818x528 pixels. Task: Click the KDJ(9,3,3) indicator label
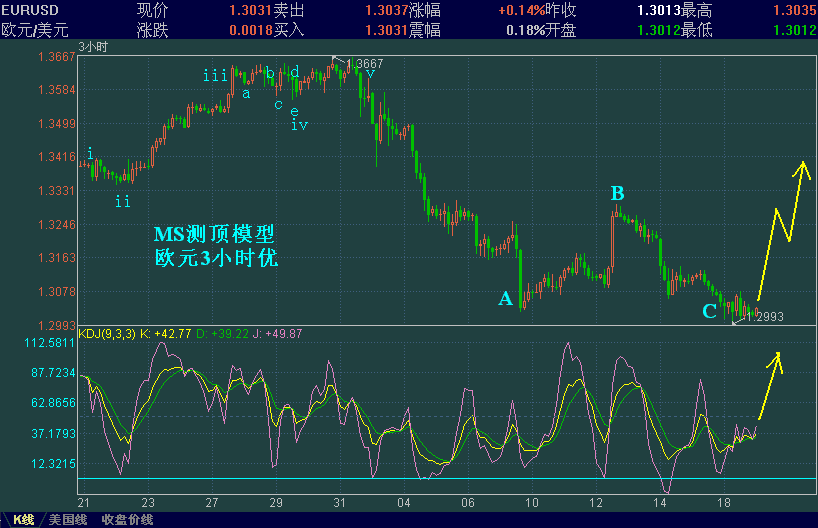pos(107,333)
